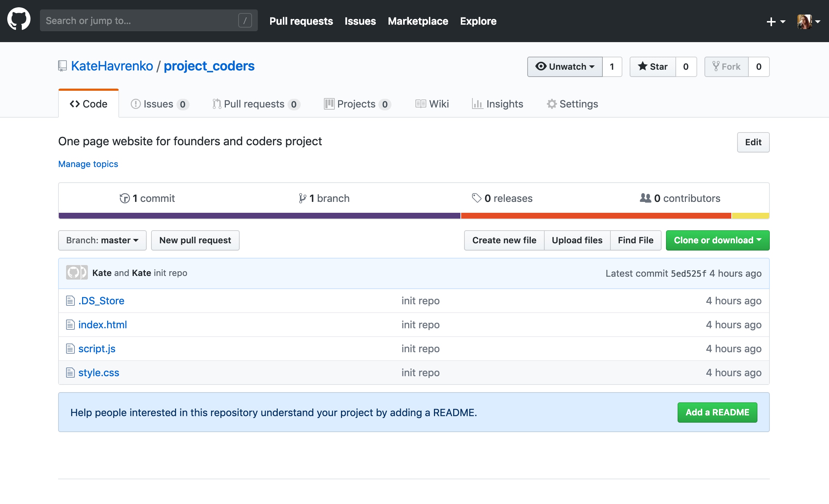Click the Add a README button
Image resolution: width=829 pixels, height=504 pixels.
[x=718, y=412]
